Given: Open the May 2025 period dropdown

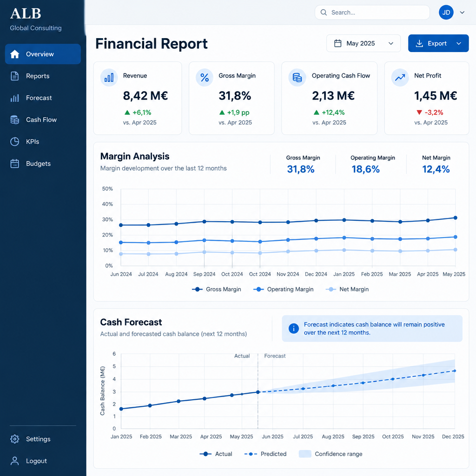Looking at the screenshot, I should tap(364, 43).
